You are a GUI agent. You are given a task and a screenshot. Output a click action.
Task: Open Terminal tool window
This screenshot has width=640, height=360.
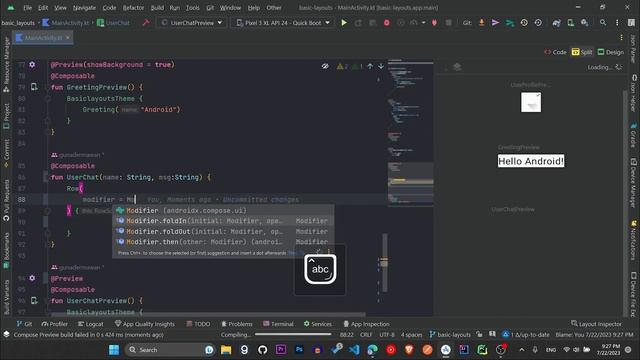278,324
